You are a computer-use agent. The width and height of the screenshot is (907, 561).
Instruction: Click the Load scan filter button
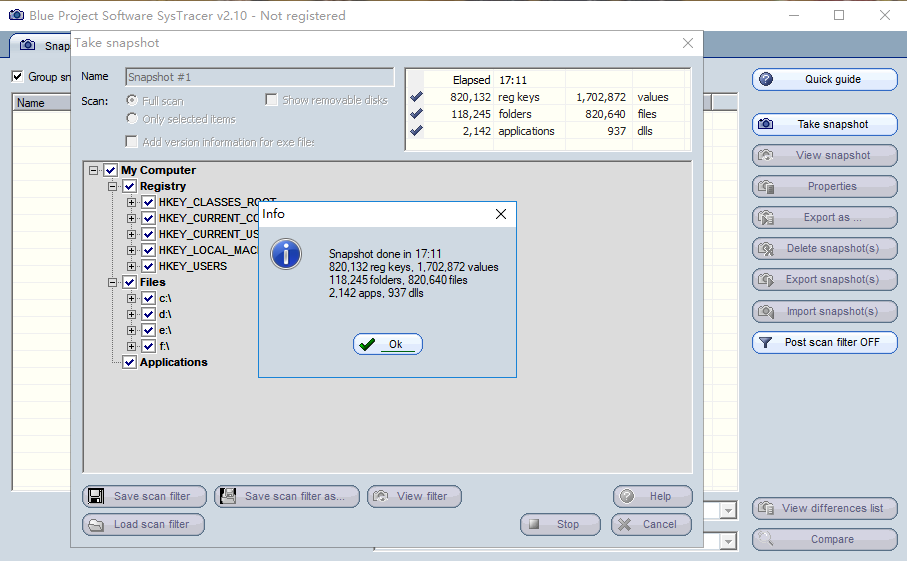[143, 524]
